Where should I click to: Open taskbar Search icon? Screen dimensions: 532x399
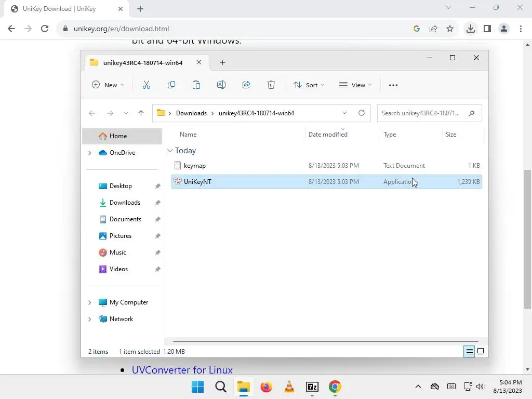click(220, 387)
